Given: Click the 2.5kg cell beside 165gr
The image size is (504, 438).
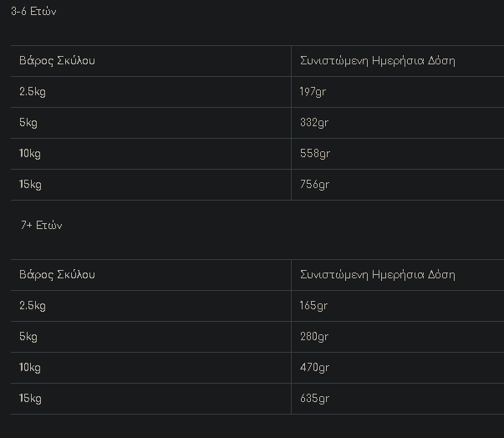Looking at the screenshot, I should coord(33,306).
